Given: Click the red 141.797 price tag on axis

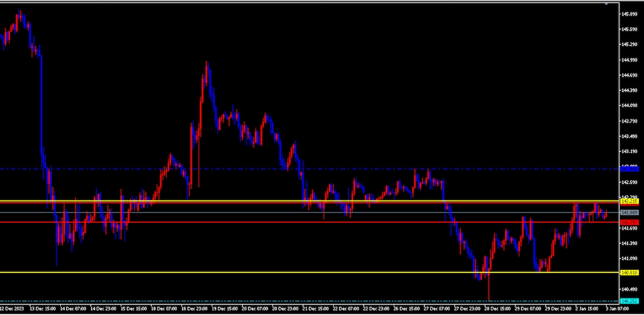Looking at the screenshot, I should point(630,222).
